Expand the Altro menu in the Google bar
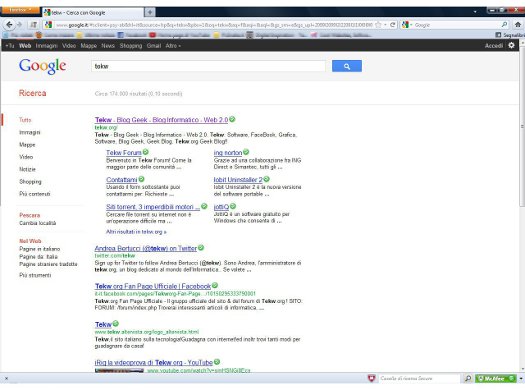Viewport: 525px width, 390px height. point(173,46)
